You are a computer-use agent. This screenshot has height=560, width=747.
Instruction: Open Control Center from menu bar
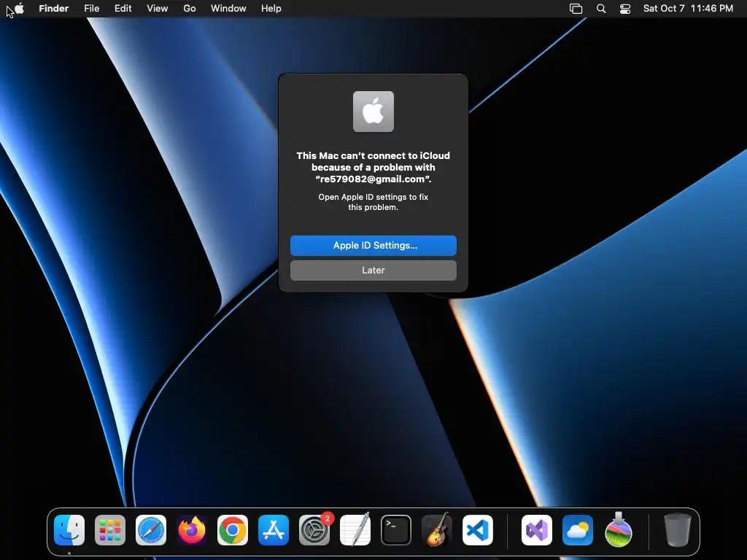(x=625, y=9)
